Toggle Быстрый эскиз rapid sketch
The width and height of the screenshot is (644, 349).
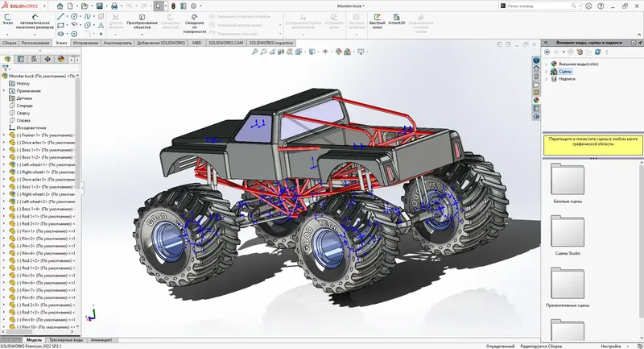(377, 20)
